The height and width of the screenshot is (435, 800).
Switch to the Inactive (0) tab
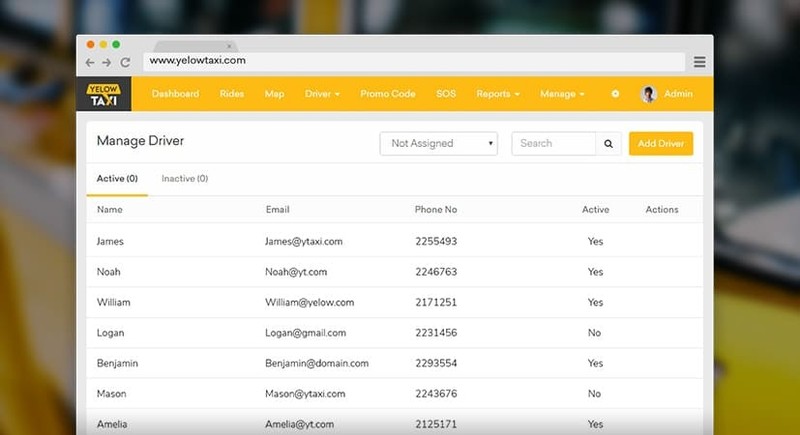click(184, 179)
